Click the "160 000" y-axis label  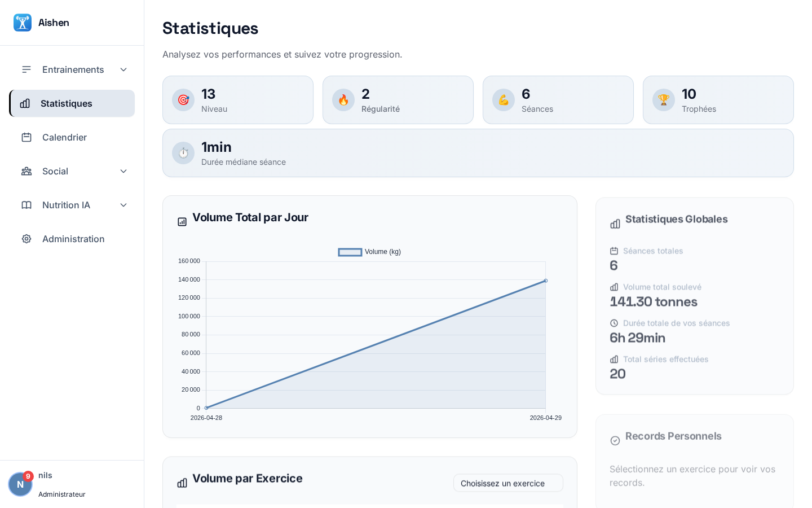click(x=189, y=261)
